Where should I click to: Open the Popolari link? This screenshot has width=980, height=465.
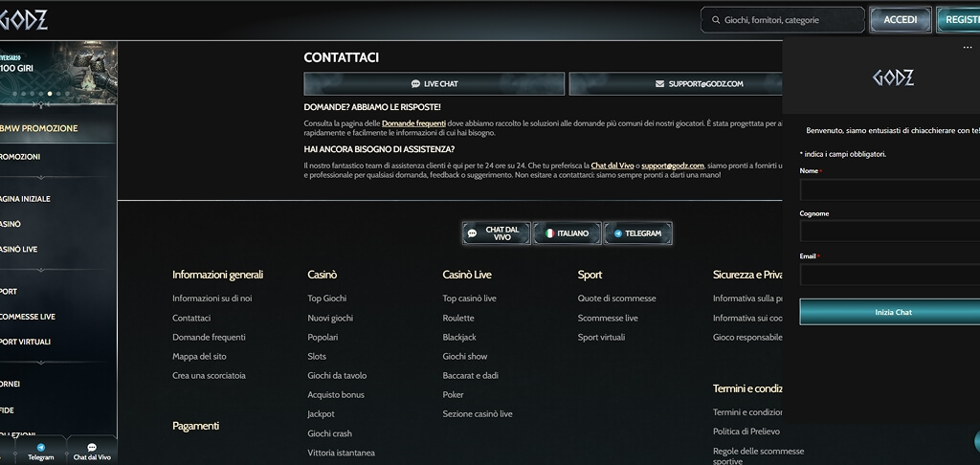(x=323, y=337)
